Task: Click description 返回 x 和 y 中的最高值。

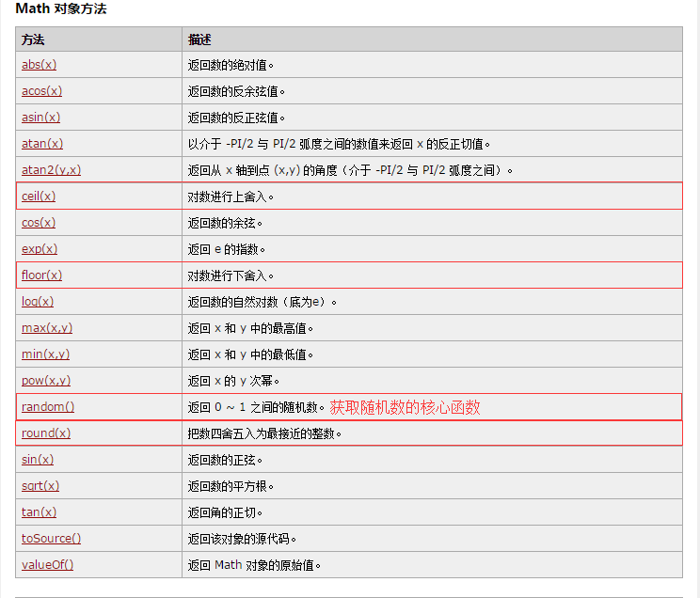Action: (x=250, y=328)
